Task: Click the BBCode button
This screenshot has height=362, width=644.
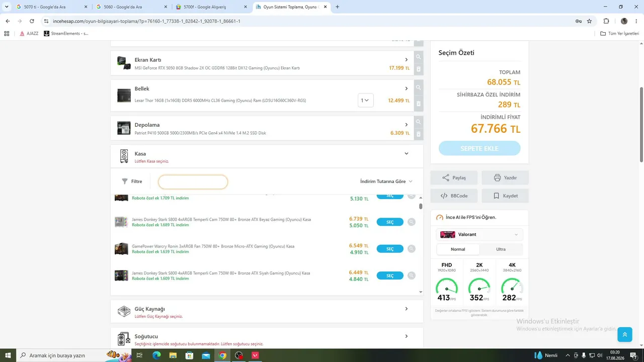Action: tap(454, 196)
